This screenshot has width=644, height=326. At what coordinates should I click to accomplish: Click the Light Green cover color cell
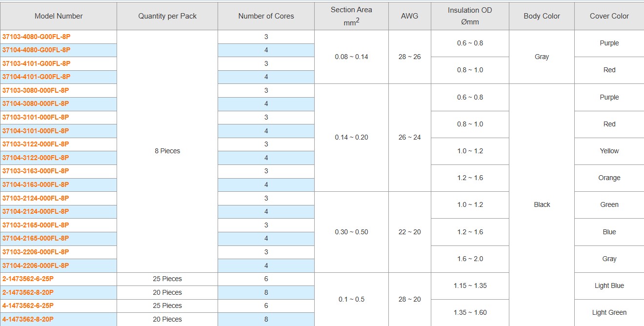tap(609, 312)
